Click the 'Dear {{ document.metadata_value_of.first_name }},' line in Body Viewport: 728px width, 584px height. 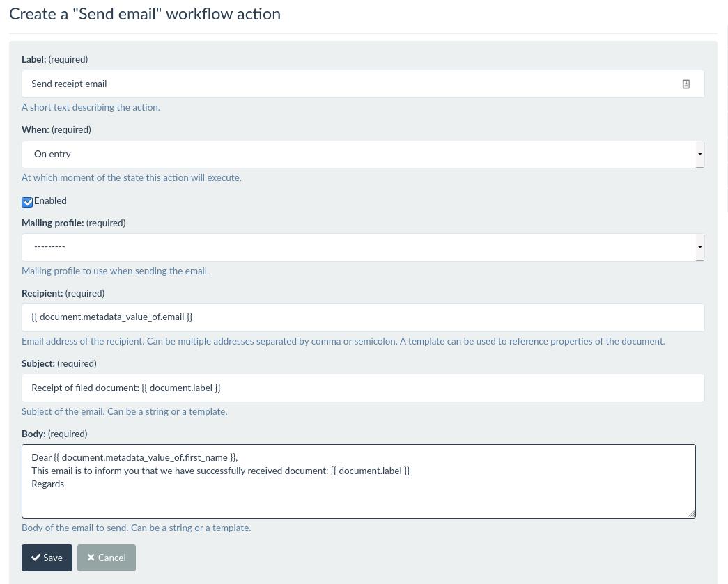click(134, 458)
